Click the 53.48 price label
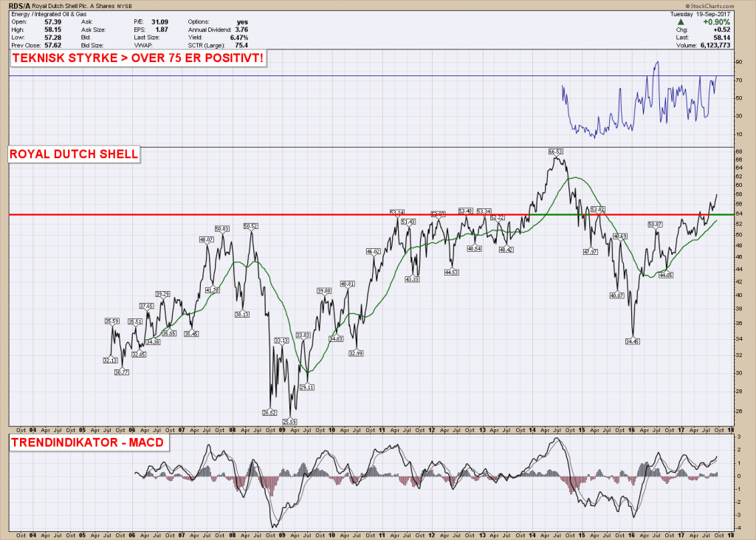The image size is (756, 540). [466, 211]
